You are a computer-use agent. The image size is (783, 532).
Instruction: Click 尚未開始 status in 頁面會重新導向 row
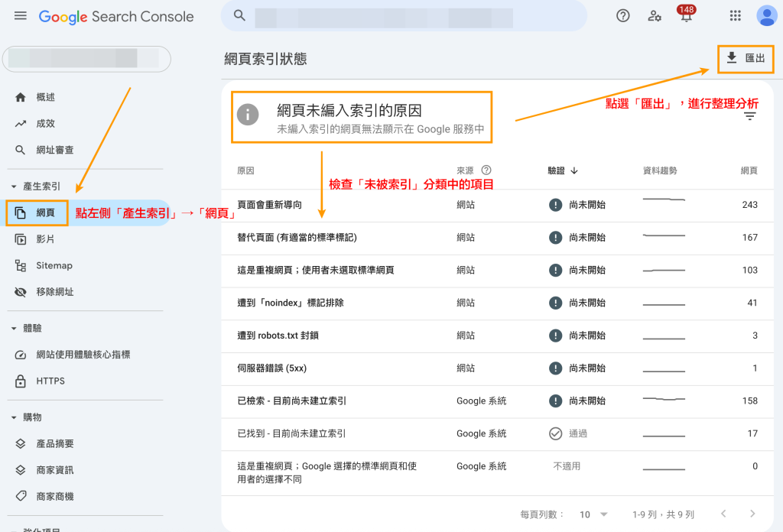(577, 205)
